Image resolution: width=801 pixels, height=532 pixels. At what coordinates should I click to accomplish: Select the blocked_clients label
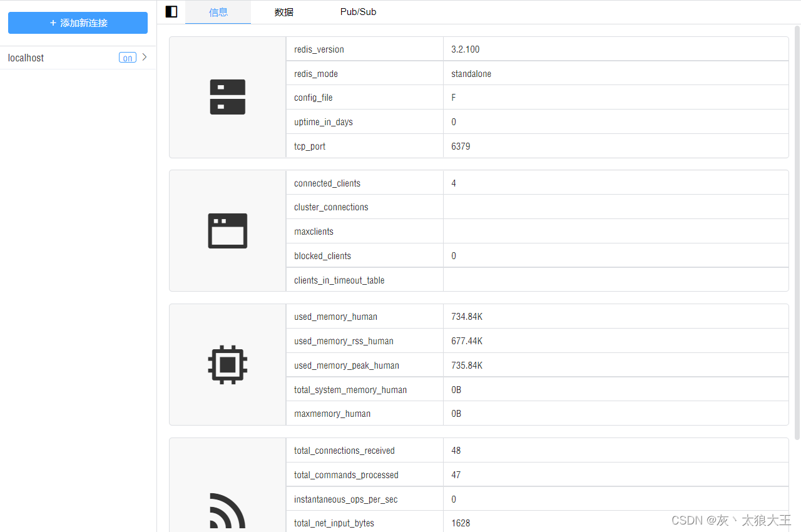click(x=322, y=256)
